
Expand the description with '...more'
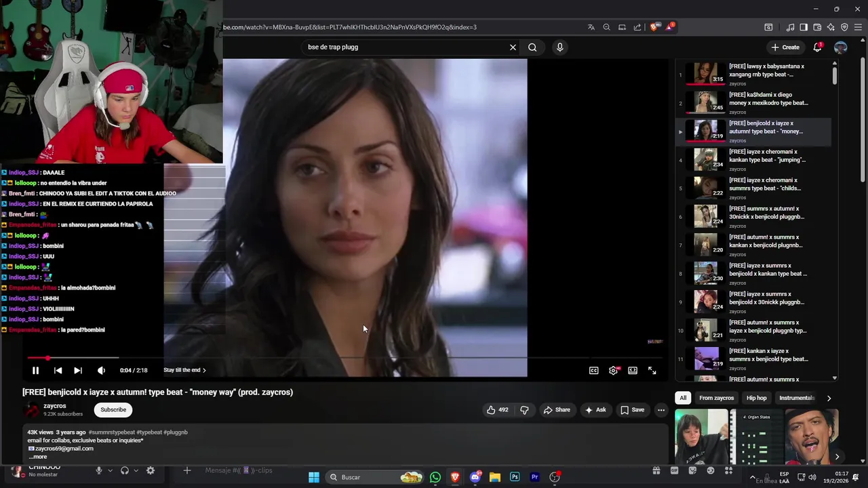pyautogui.click(x=38, y=457)
